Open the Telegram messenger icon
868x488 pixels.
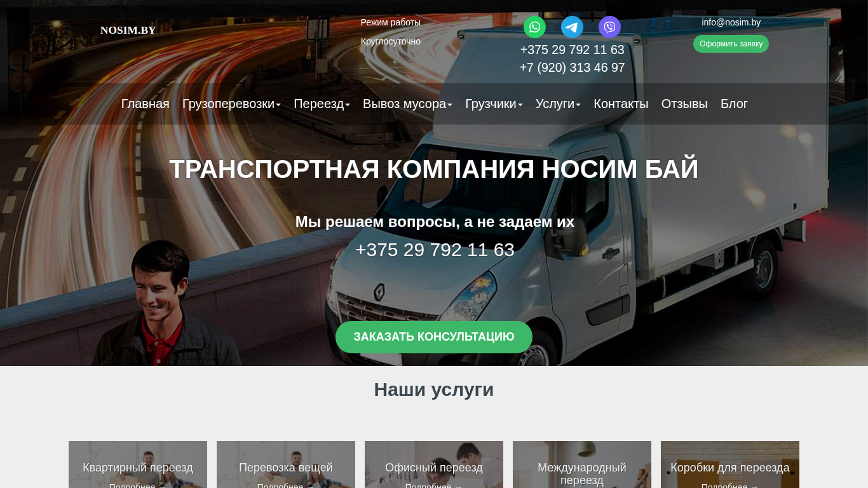[x=572, y=27]
